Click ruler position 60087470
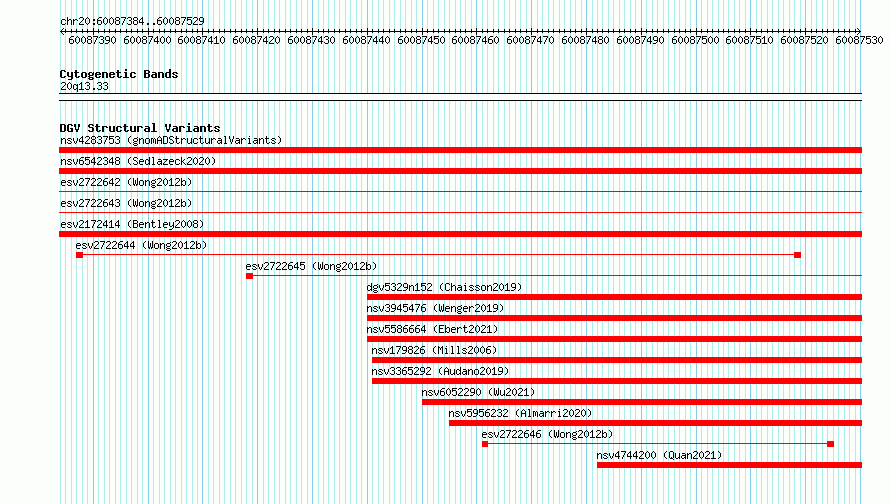The height and width of the screenshot is (504, 890). coord(530,40)
